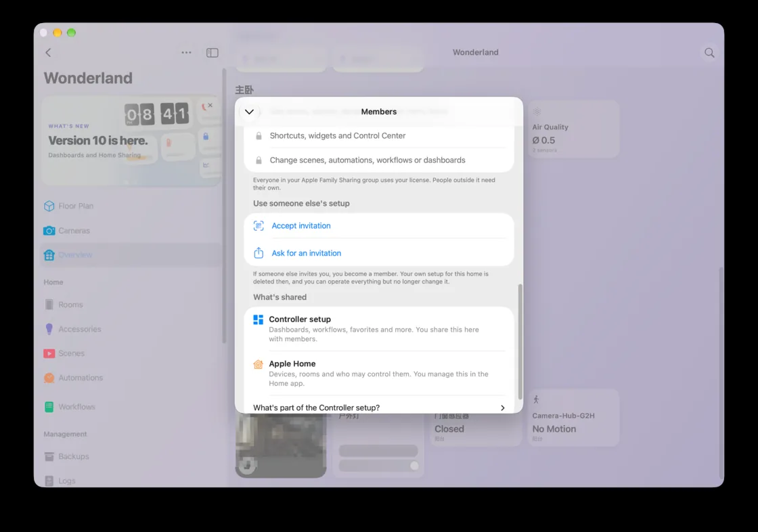Click the Camera-Hub-G2H No Motion tile
The image size is (758, 532).
pyautogui.click(x=573, y=418)
